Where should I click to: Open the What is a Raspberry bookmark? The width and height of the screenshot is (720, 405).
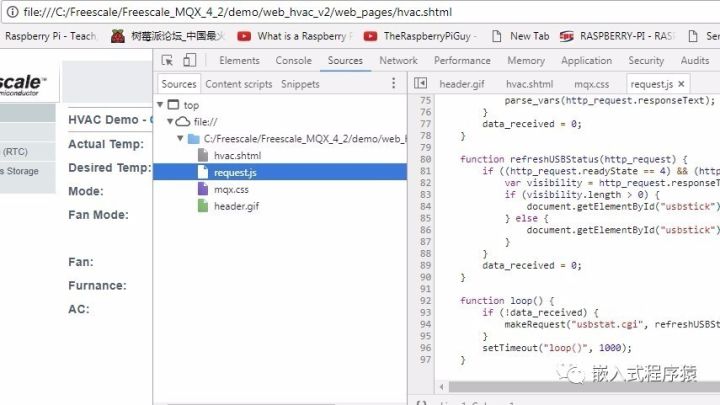[x=295, y=36]
